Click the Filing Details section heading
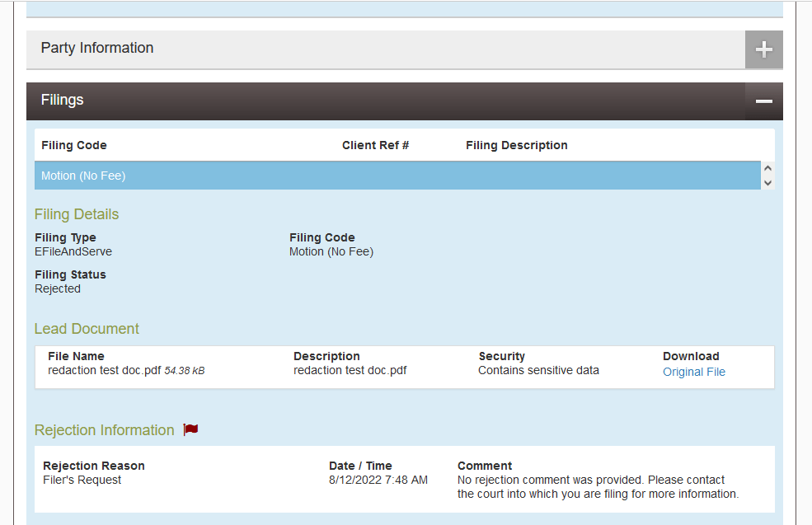The width and height of the screenshot is (812, 525). click(x=77, y=214)
